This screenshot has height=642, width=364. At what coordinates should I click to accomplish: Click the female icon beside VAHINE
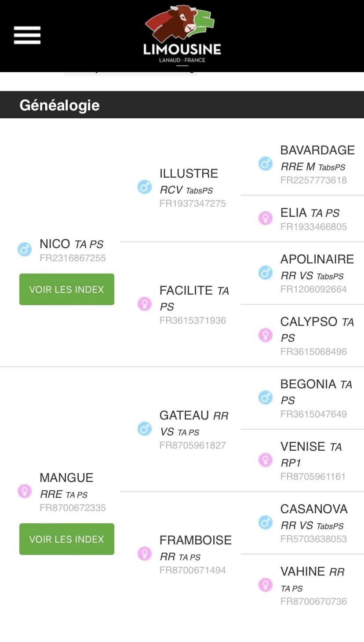point(266,585)
